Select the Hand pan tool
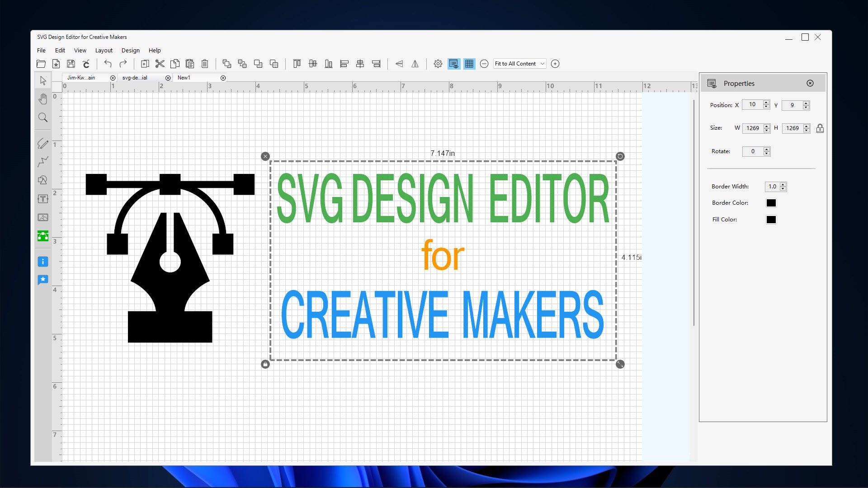This screenshot has height=488, width=868. point(43,99)
